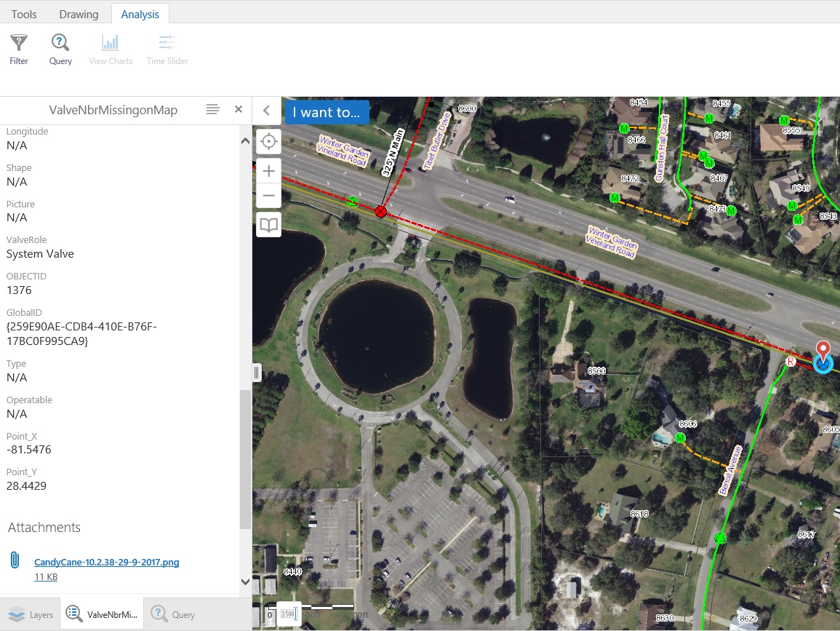
Task: Click the 8600 address label on map
Action: coord(467,108)
